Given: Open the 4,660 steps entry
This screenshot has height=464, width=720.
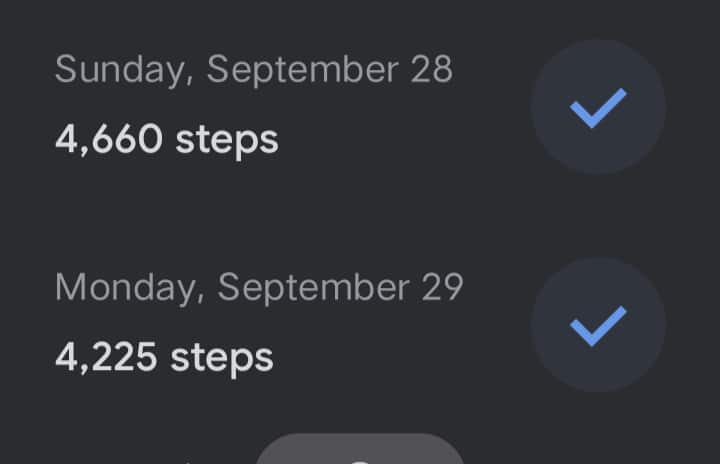Looking at the screenshot, I should tap(166, 139).
